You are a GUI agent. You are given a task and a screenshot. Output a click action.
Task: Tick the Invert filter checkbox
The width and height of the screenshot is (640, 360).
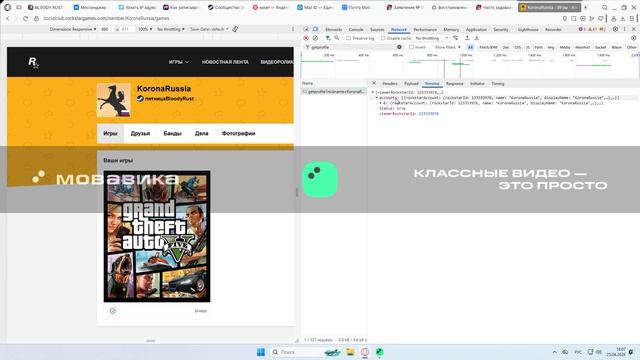tap(411, 47)
